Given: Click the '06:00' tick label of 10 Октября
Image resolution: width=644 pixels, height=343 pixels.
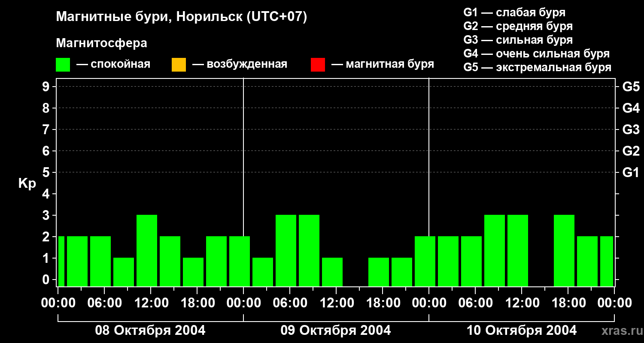Looking at the screenshot, I should pyautogui.click(x=475, y=303).
